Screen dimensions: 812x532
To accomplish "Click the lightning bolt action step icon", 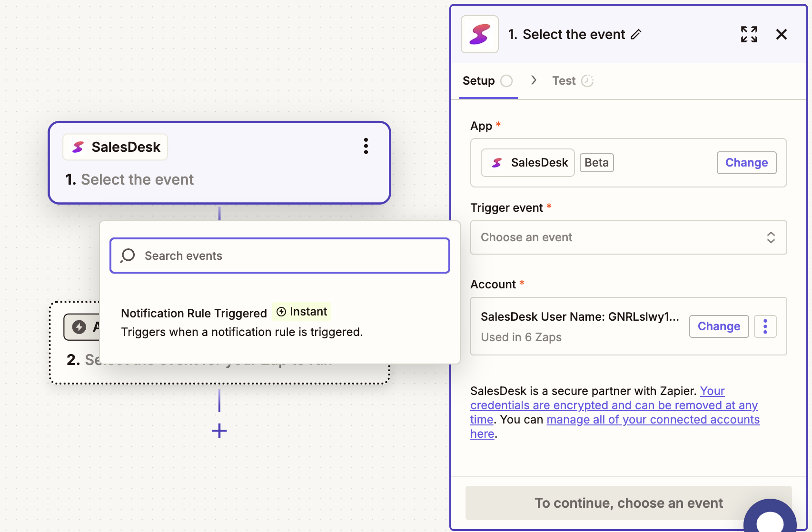I will 79,327.
